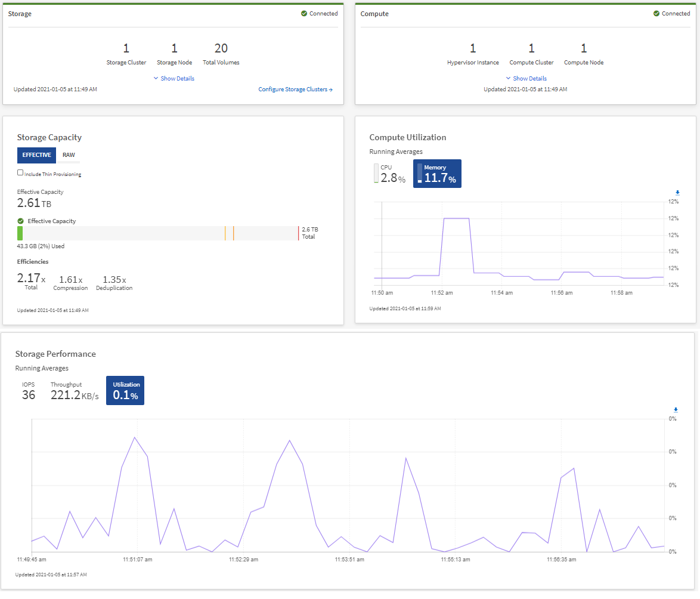
Task: Show the IOPS performance graph
Action: coord(29,391)
